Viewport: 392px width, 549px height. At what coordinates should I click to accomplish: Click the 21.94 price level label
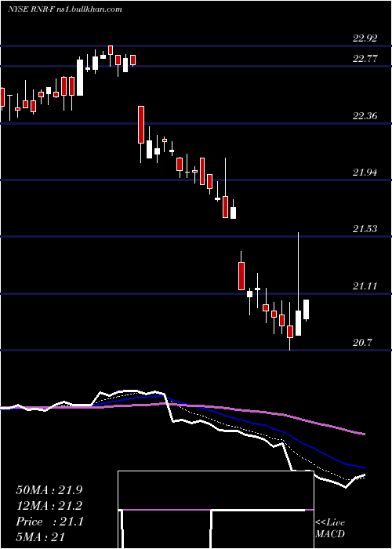365,172
